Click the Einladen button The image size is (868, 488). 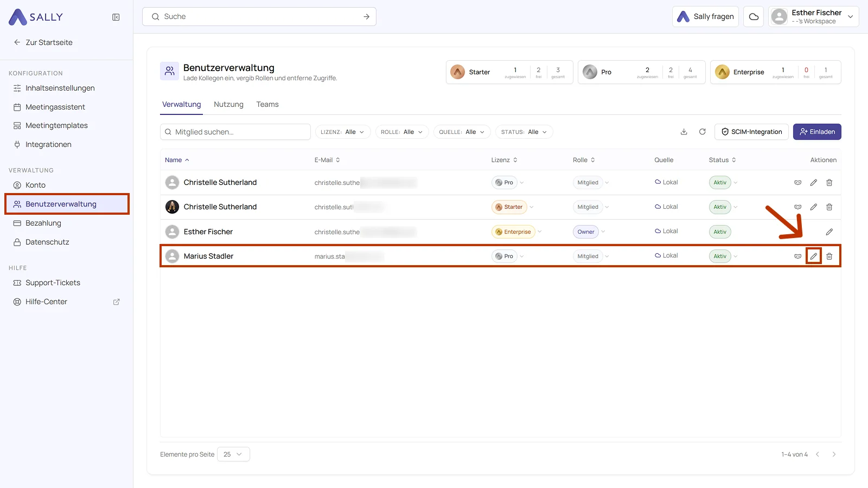click(x=817, y=132)
